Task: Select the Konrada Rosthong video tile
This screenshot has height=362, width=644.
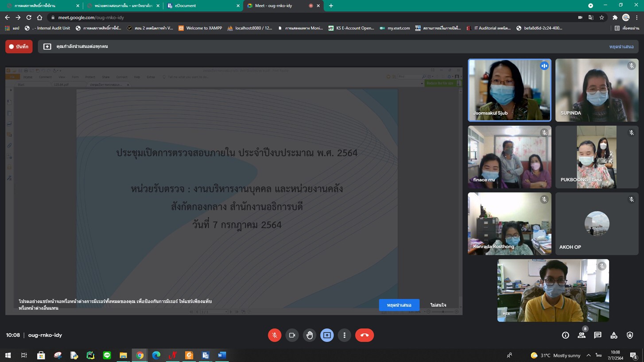Action: coord(509,223)
